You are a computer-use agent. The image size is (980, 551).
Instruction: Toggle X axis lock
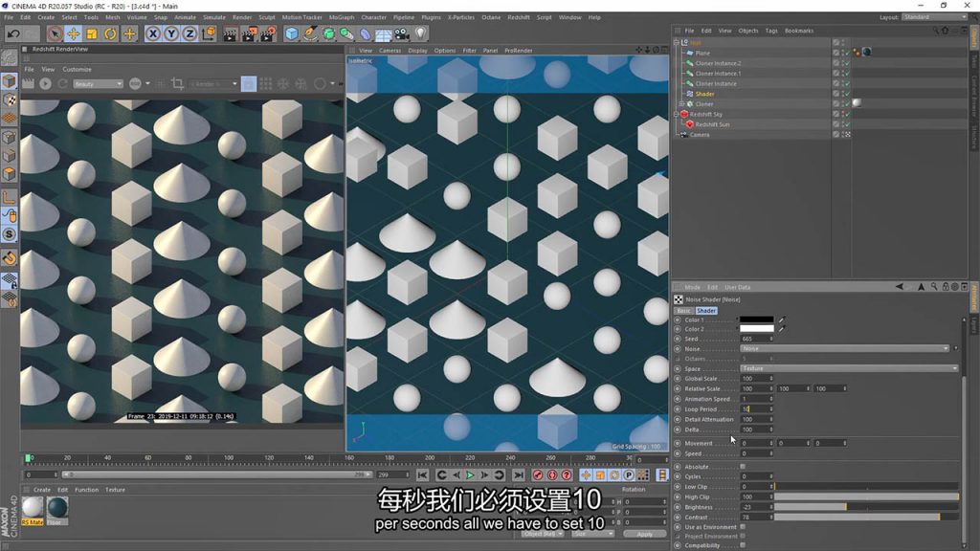click(x=153, y=33)
